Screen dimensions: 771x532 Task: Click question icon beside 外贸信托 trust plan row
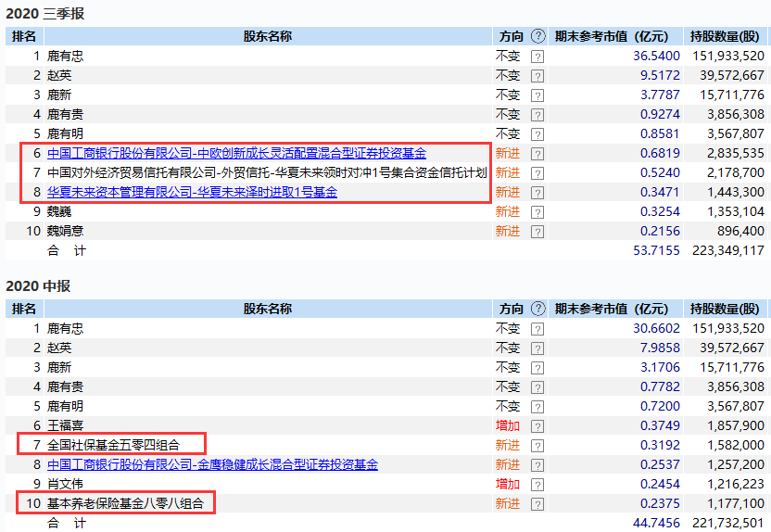[537, 173]
